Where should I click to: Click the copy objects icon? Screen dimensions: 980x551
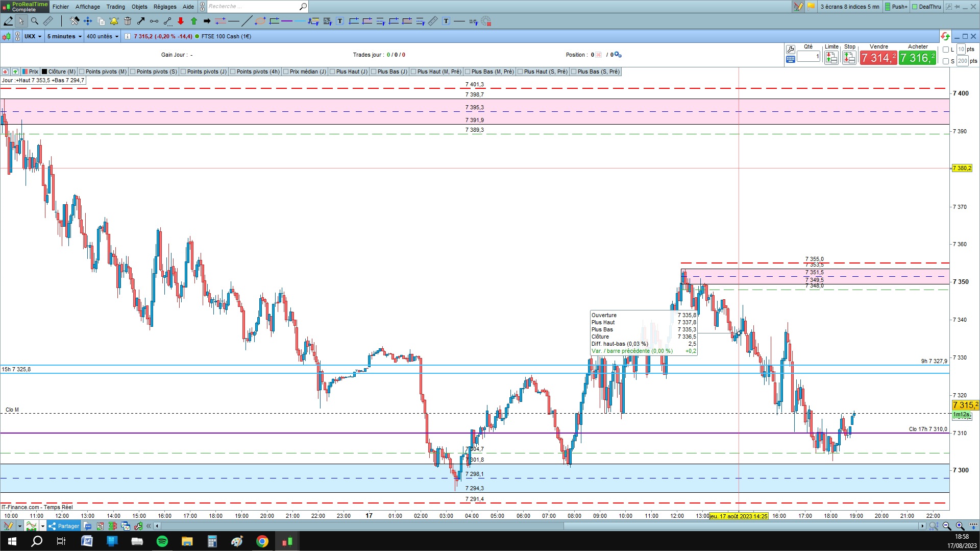click(x=101, y=21)
